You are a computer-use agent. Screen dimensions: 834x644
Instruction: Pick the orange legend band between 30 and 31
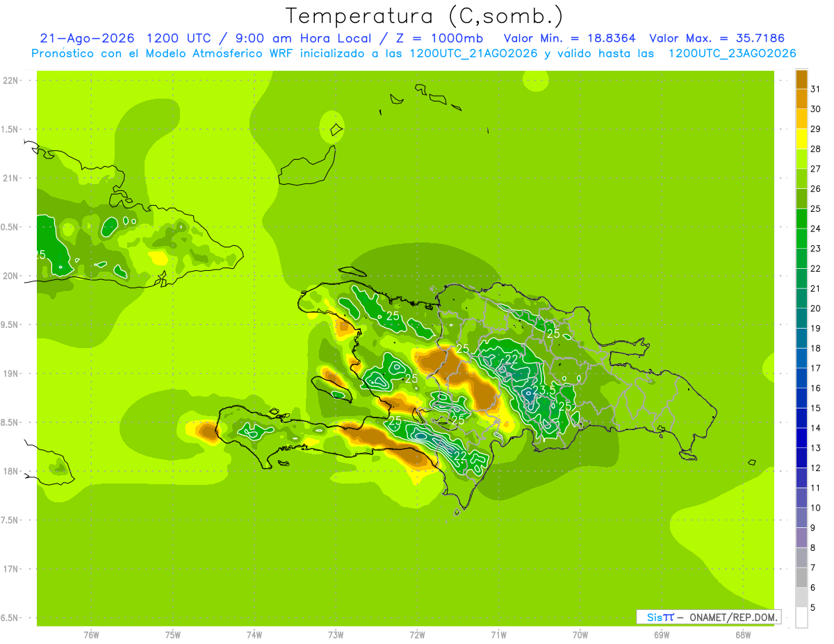point(801,99)
